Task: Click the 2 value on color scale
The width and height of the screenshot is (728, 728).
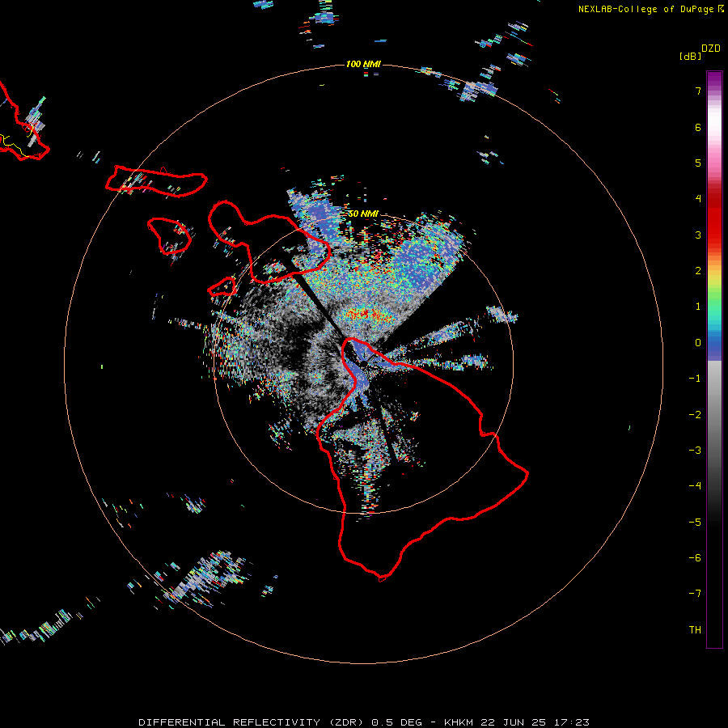Action: (x=698, y=271)
